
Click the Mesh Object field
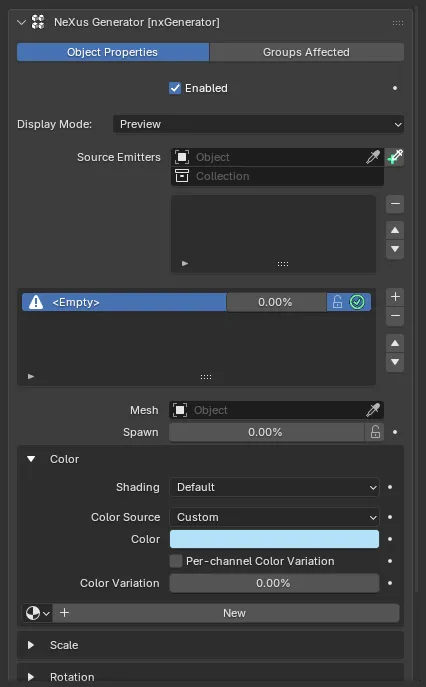pyautogui.click(x=276, y=410)
